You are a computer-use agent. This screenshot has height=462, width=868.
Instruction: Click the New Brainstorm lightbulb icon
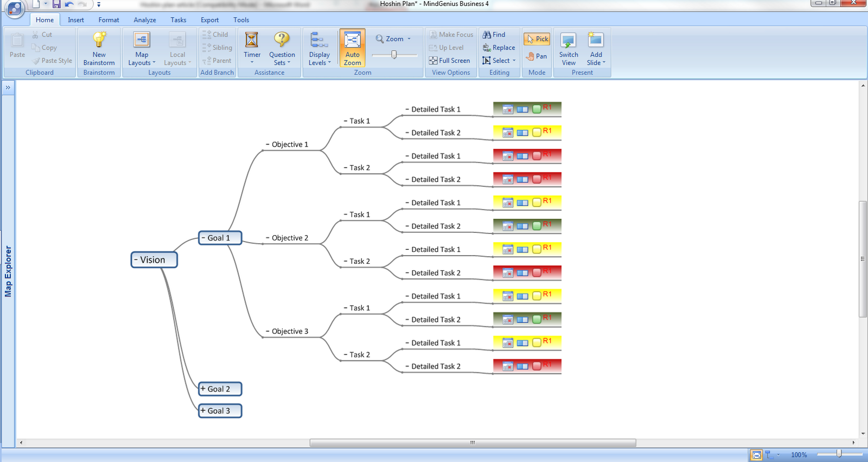click(99, 40)
